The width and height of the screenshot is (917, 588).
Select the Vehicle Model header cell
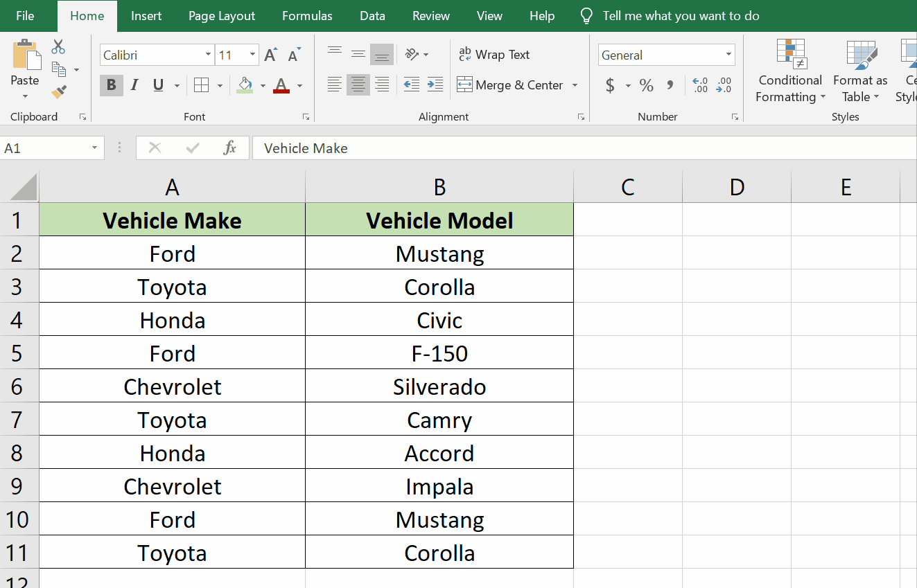(x=439, y=220)
